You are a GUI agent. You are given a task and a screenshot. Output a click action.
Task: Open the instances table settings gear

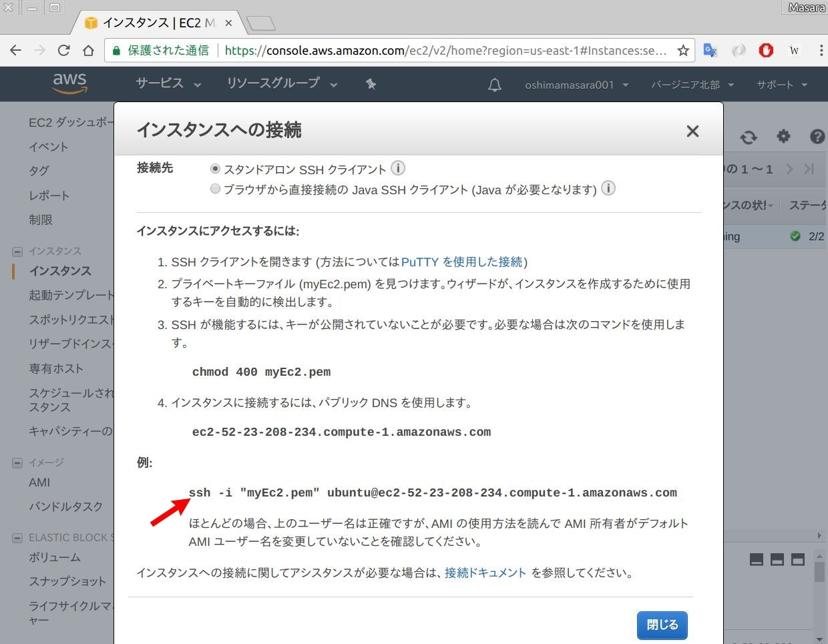pyautogui.click(x=783, y=136)
